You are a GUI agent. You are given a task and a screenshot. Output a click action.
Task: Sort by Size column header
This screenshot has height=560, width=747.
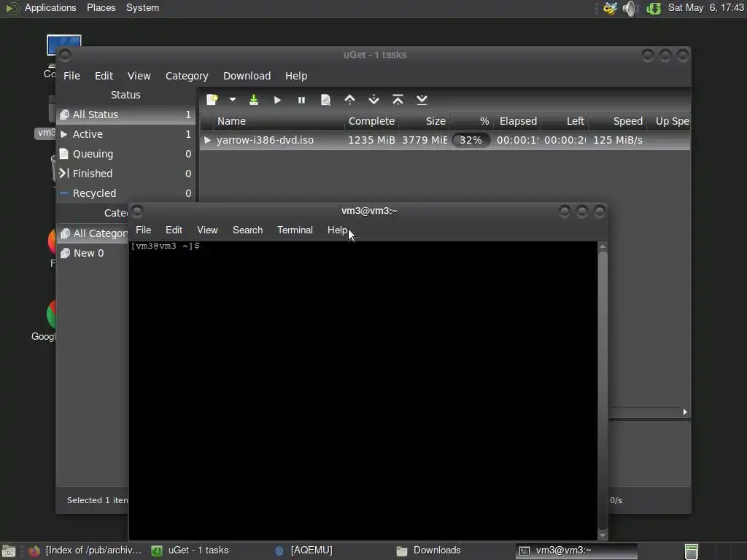click(x=424, y=121)
